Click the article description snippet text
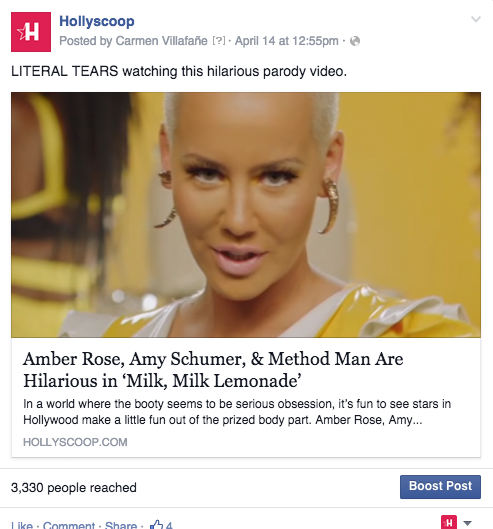This screenshot has width=493, height=529. point(237,412)
